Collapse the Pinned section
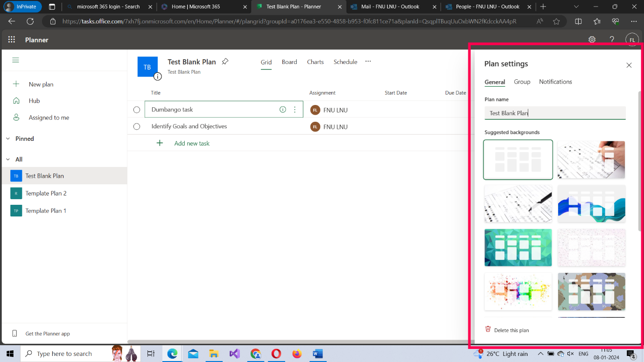Screen dimensions: 644x362 point(8,139)
